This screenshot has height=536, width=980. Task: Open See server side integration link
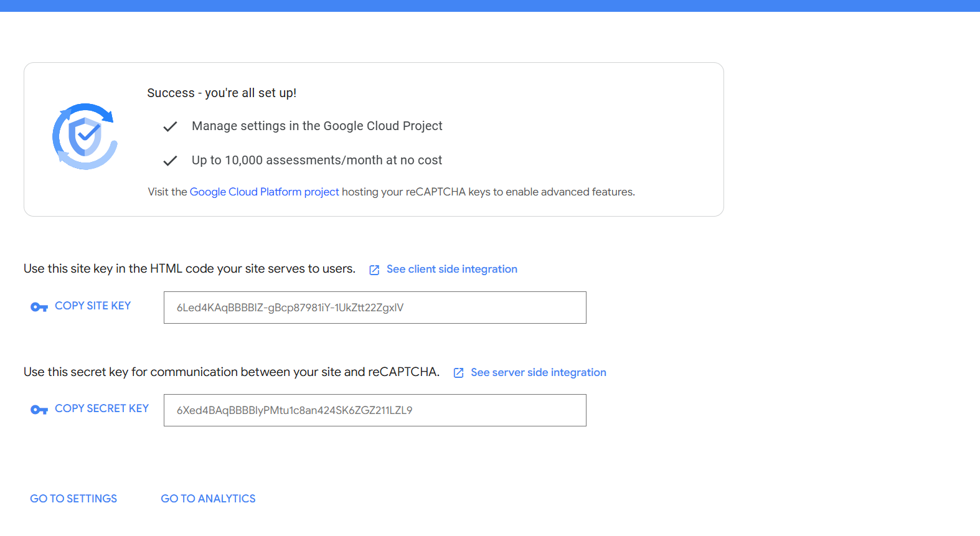(x=539, y=372)
